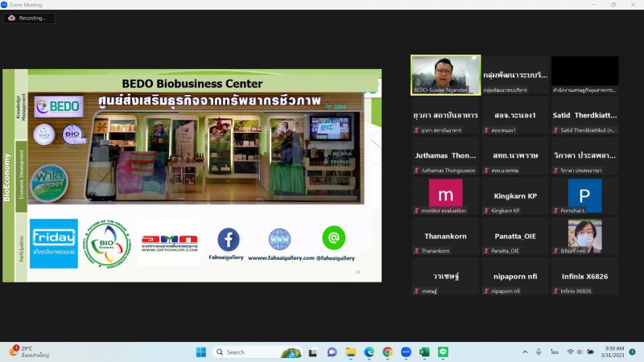Click the round BIO Economy logo
Screen dimensions: 644x362
pyautogui.click(x=108, y=245)
